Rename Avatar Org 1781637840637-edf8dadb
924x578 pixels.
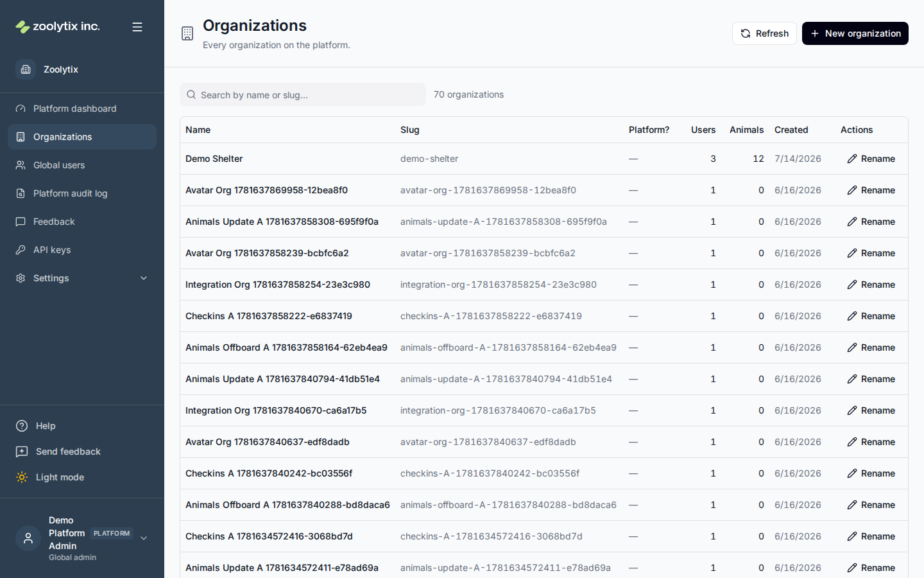(871, 442)
